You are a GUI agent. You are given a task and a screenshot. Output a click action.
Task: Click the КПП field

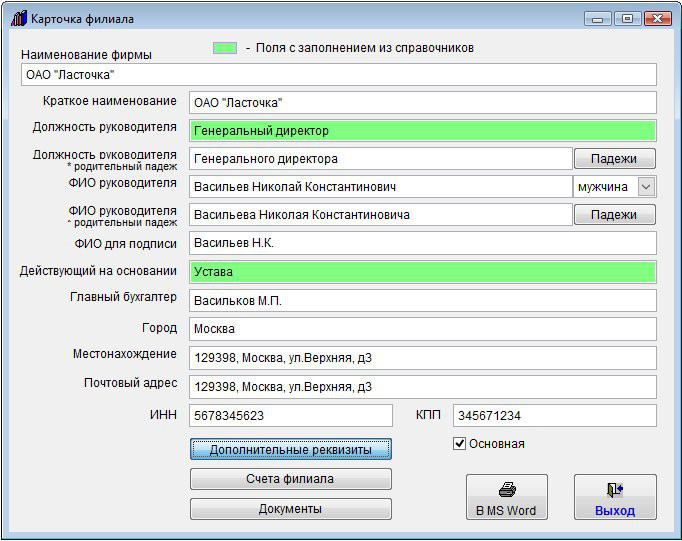tap(555, 416)
